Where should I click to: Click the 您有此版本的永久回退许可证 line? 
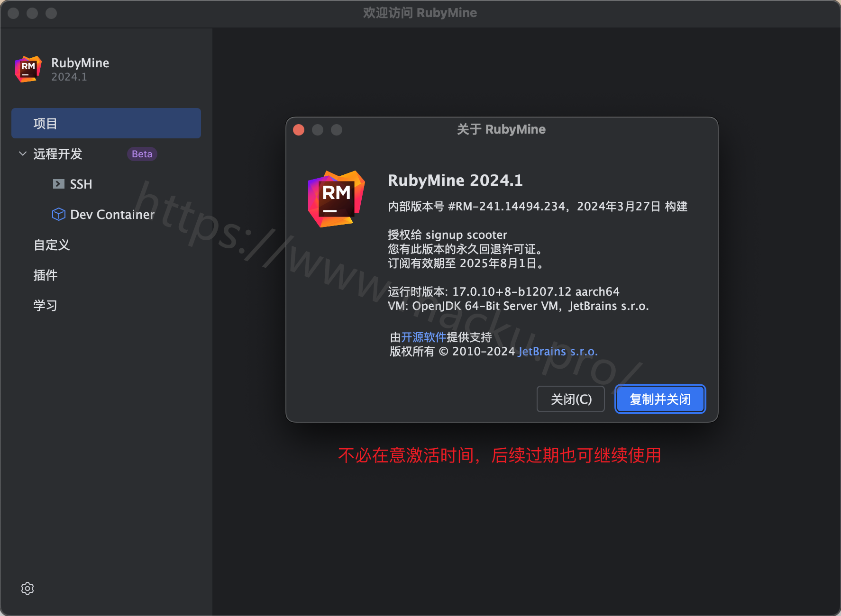point(466,249)
